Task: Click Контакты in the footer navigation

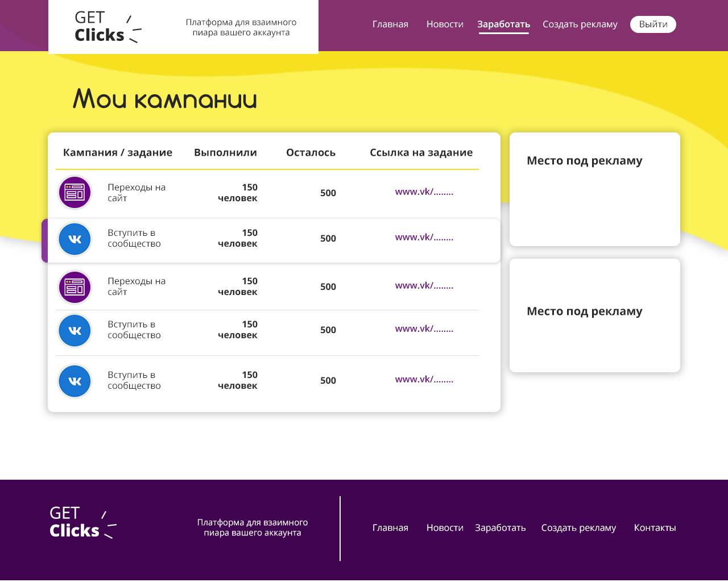Action: (655, 527)
